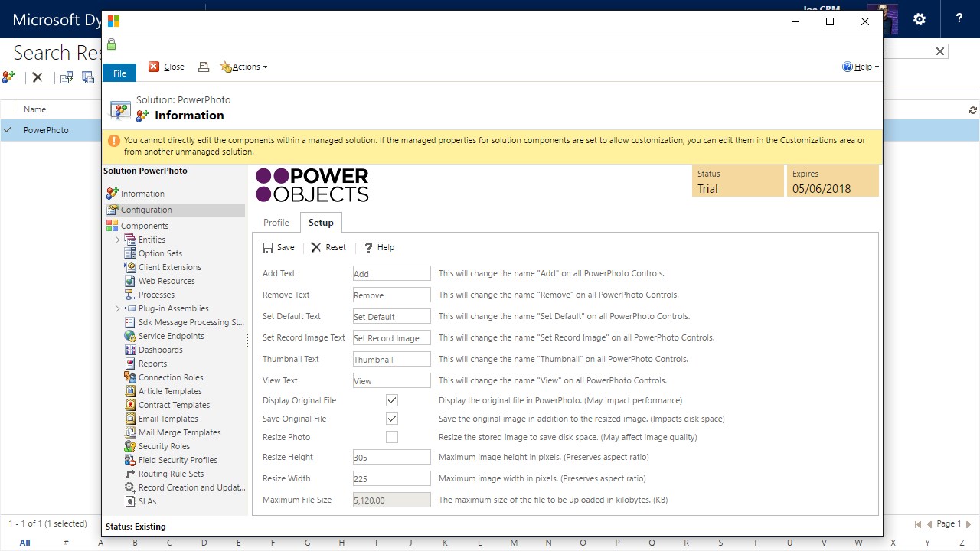Click help question mark in Dynamics header

click(x=959, y=19)
